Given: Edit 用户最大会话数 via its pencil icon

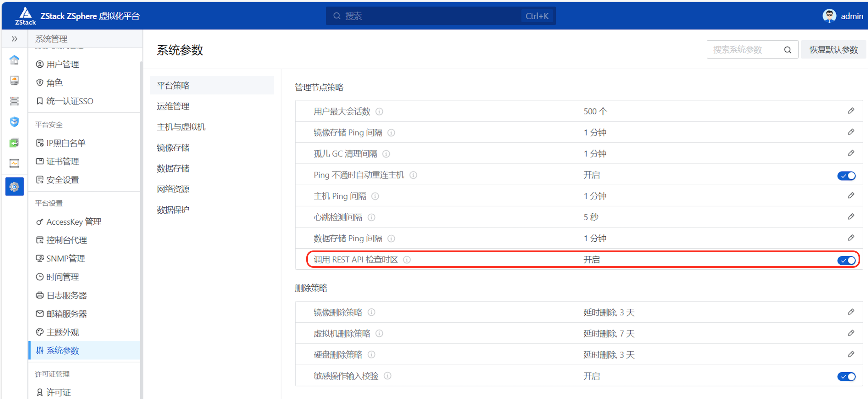Looking at the screenshot, I should point(851,111).
